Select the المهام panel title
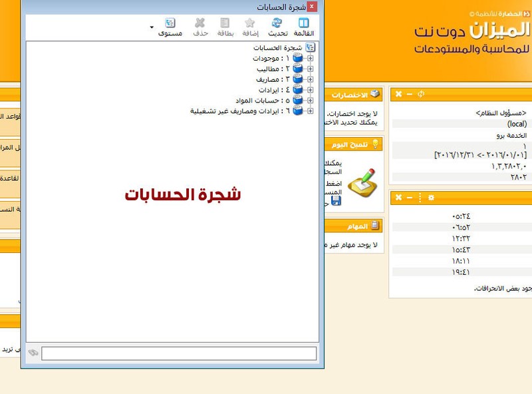 tap(358, 226)
